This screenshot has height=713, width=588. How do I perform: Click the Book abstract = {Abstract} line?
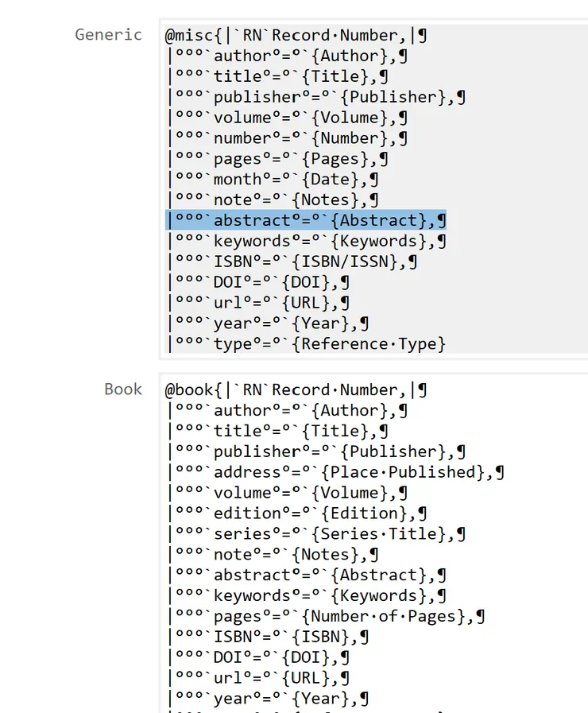coord(308,575)
